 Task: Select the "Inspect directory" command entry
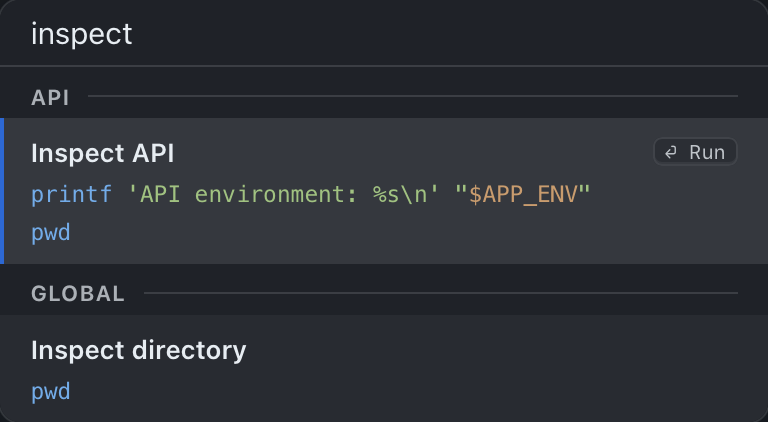[384, 368]
